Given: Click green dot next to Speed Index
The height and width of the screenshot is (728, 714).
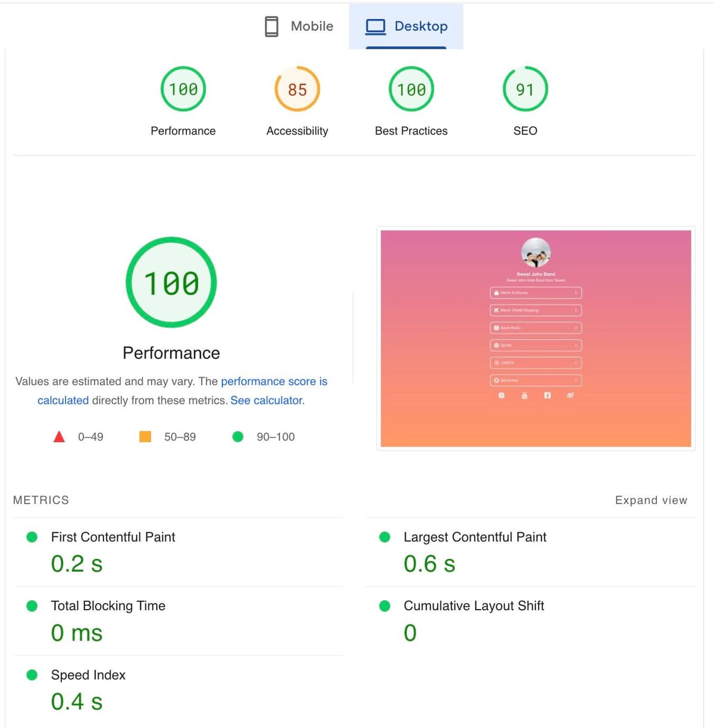Looking at the screenshot, I should 32,674.
